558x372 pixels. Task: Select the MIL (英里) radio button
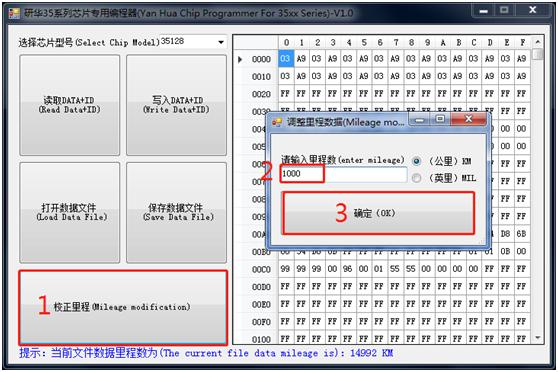click(416, 178)
